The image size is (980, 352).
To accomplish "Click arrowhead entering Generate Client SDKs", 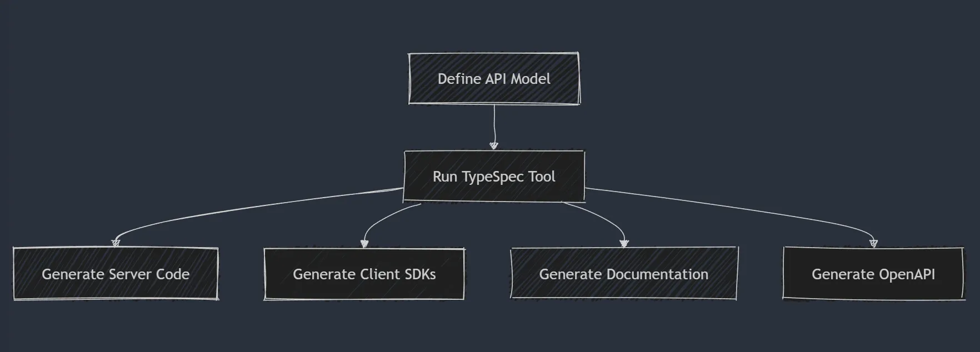I will pos(364,243).
